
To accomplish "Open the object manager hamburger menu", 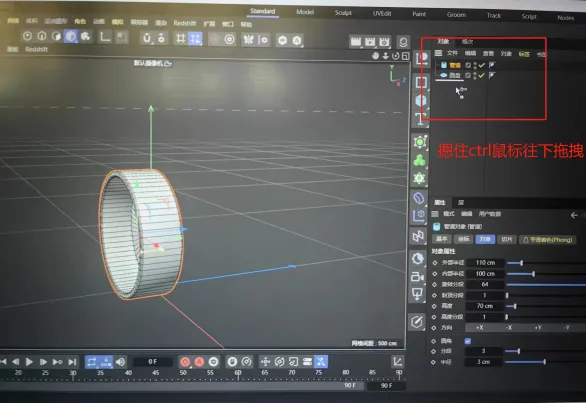I will [x=438, y=53].
